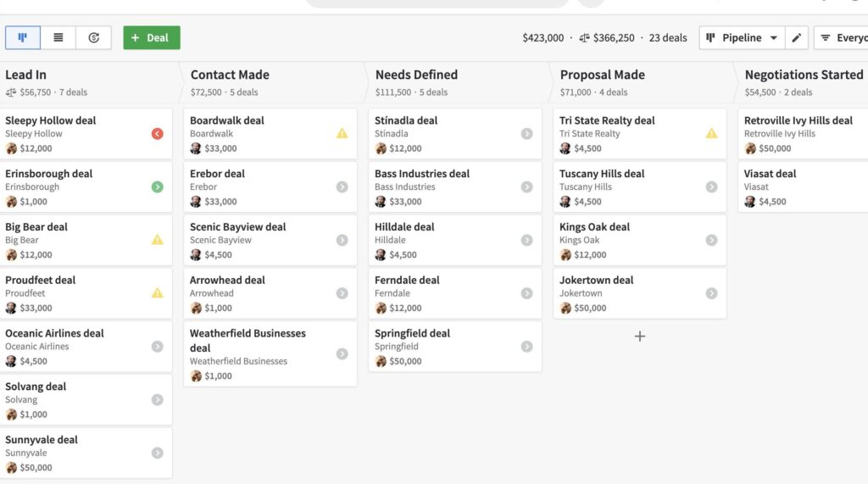Click the green add Deal button

click(x=152, y=37)
